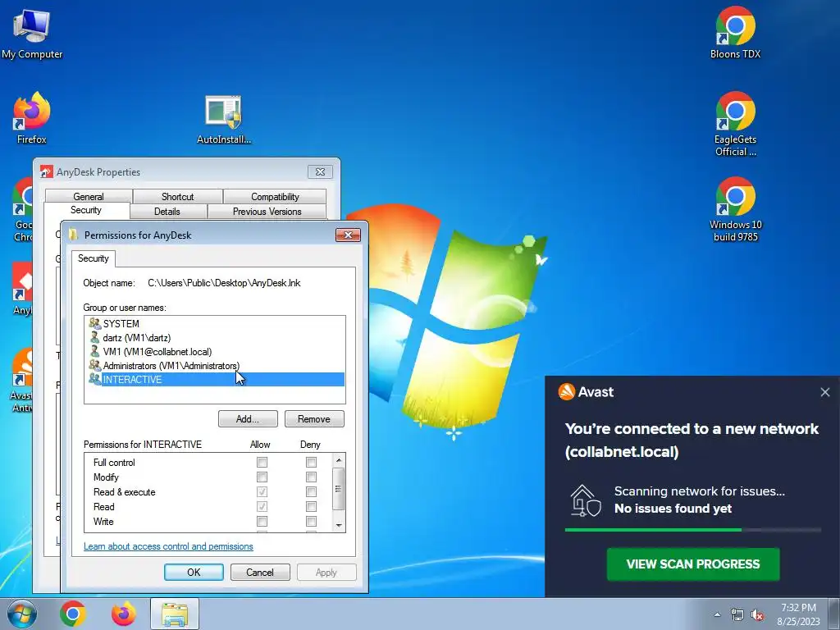Click the Remove button
The image size is (840, 630).
click(x=314, y=419)
